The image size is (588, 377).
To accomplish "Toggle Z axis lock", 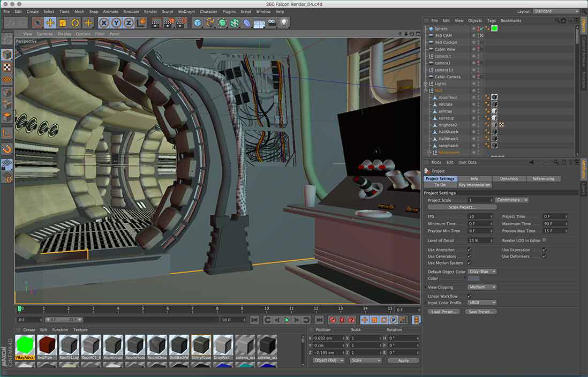I will click(x=129, y=23).
